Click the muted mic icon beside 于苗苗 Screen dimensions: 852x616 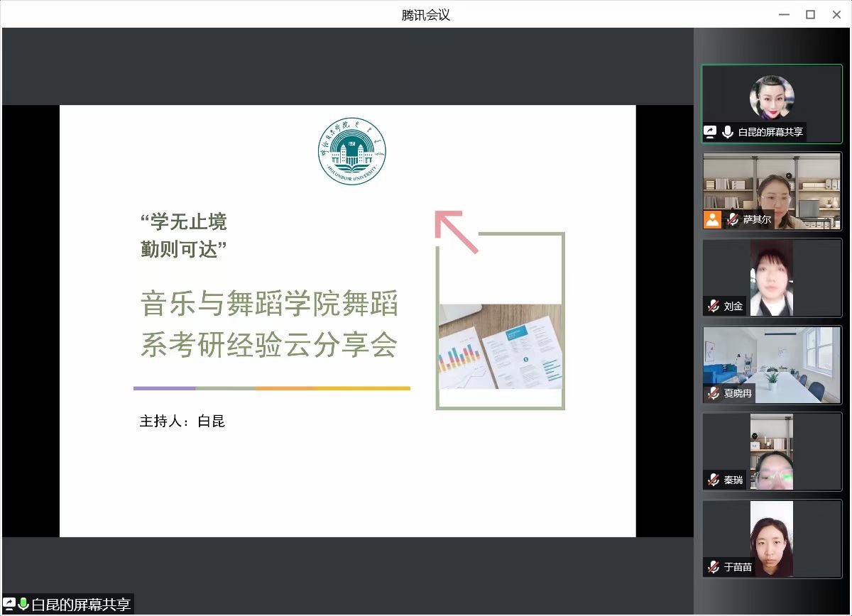point(713,567)
